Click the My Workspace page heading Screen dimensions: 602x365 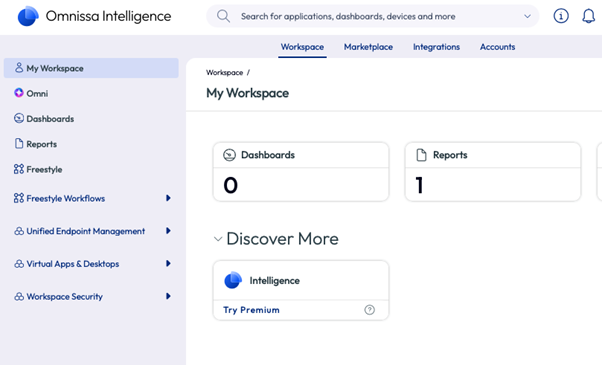248,93
